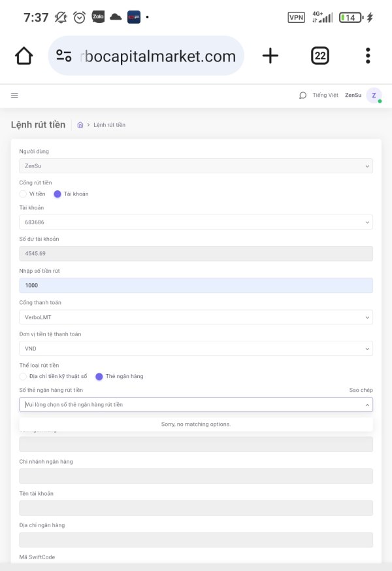Open a new browser tab
The height and width of the screenshot is (571, 392).
coord(270,56)
